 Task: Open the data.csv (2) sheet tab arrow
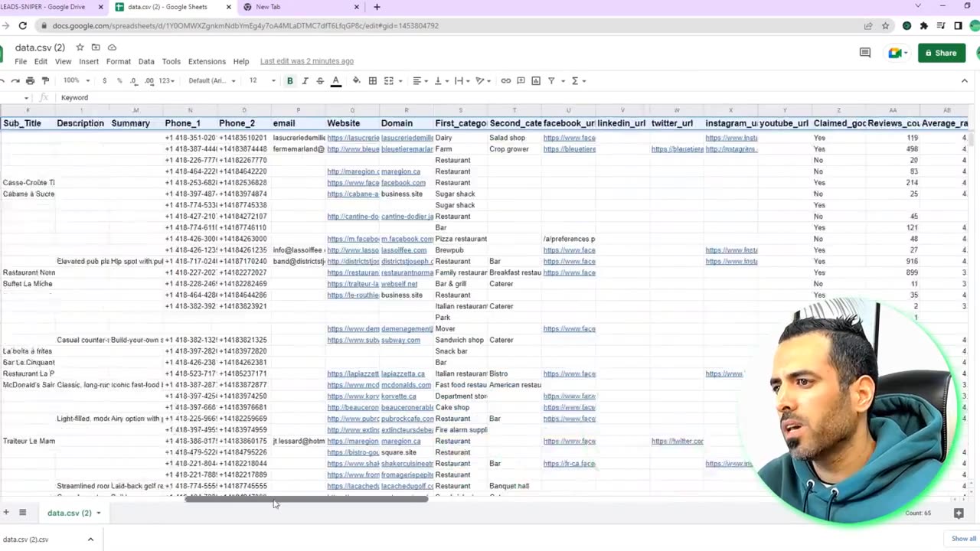coord(98,513)
